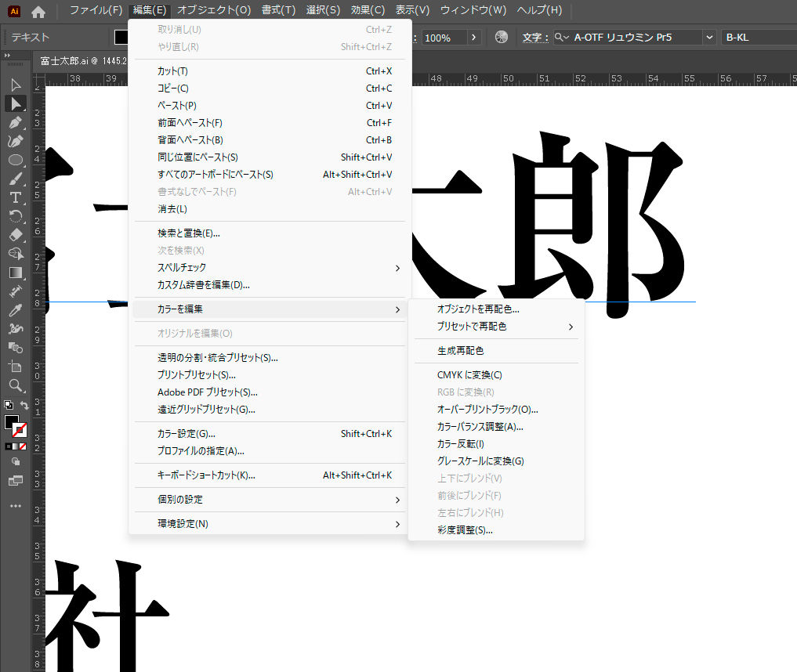
Task: Choose 同じ位置にペースト(S)
Action: click(x=270, y=157)
